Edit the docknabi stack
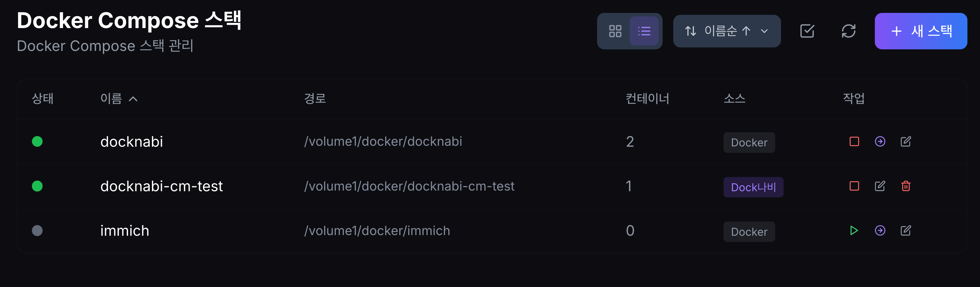 906,142
